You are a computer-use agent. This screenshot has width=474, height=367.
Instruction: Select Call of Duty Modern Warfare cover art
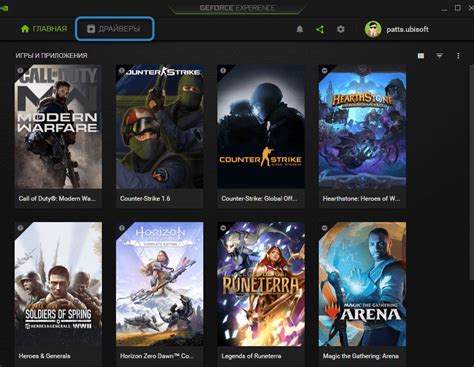click(x=58, y=127)
